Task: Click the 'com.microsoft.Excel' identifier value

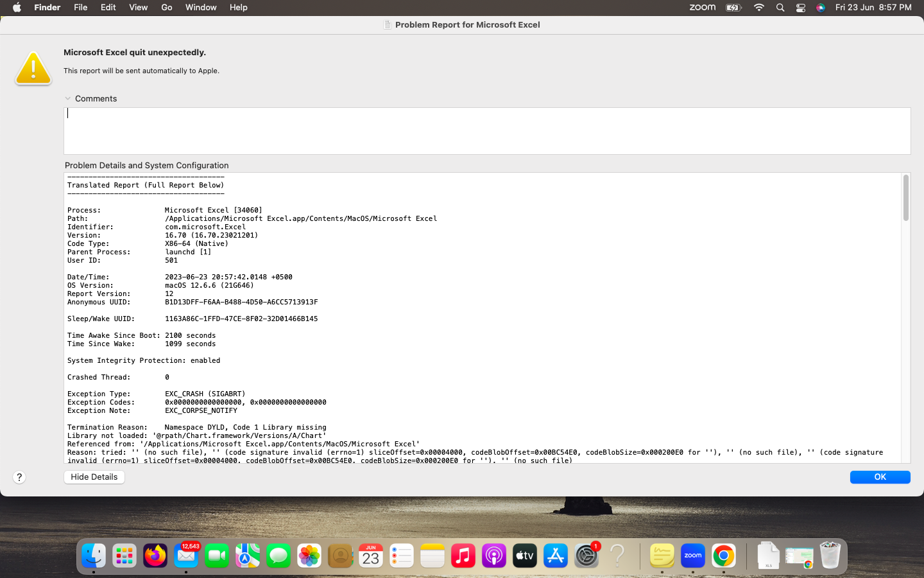Action: coord(205,227)
